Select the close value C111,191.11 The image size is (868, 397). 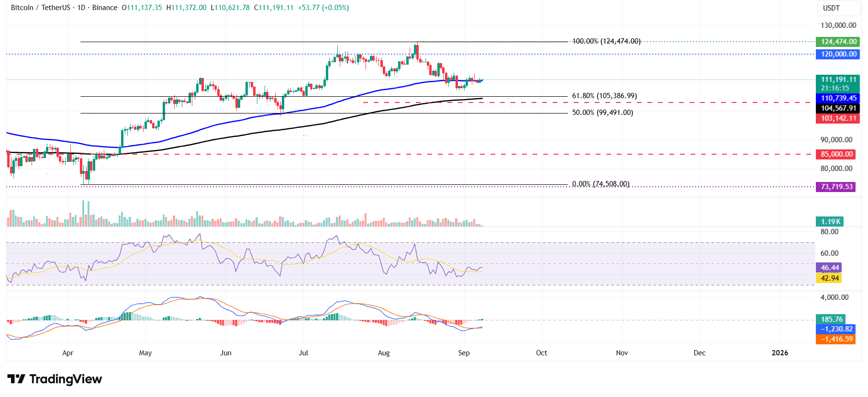pos(274,8)
